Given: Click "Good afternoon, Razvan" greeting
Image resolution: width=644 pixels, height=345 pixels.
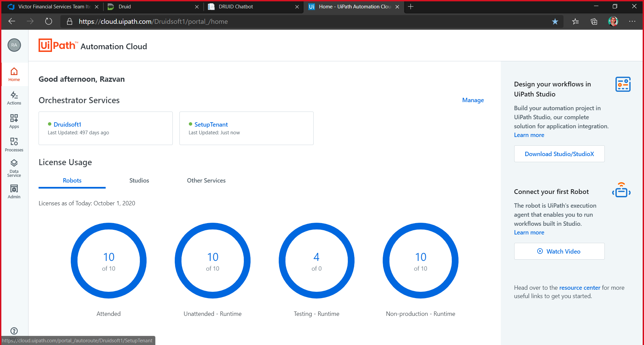Looking at the screenshot, I should point(82,79).
